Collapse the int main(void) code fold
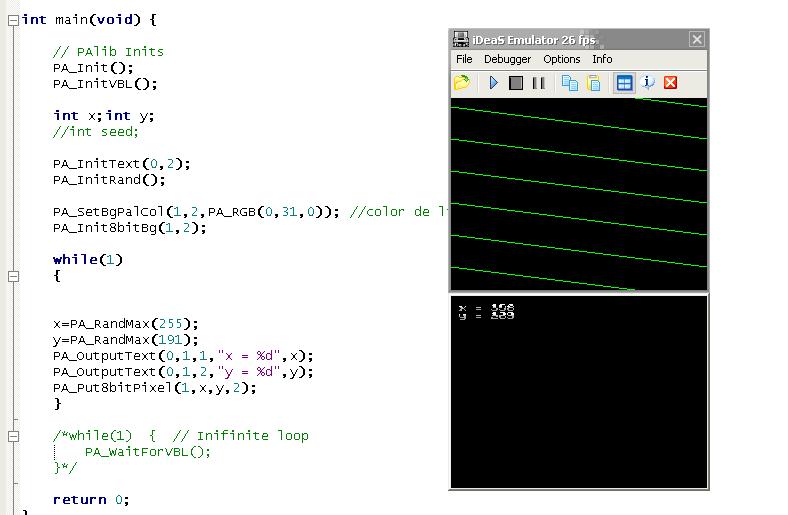Screen dimensions: 788x515 pos(13,20)
